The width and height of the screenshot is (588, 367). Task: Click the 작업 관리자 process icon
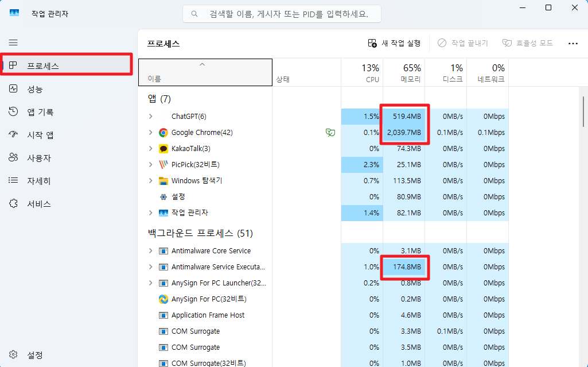click(163, 213)
